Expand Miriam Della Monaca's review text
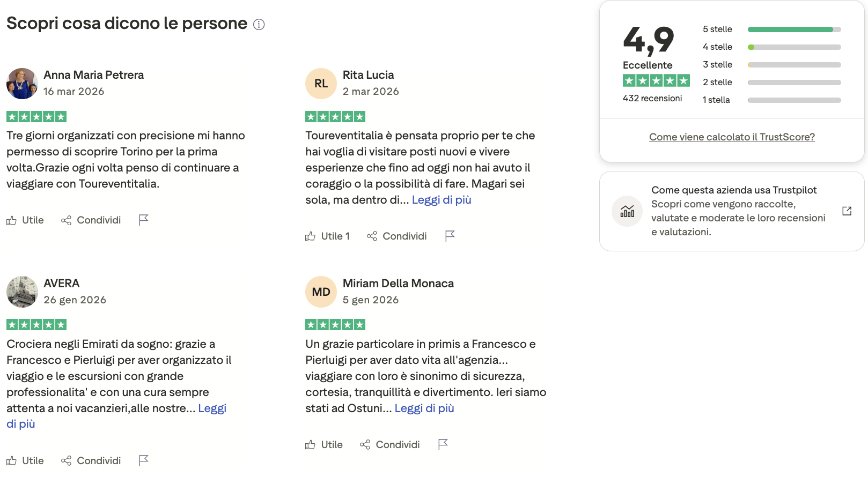The width and height of the screenshot is (868, 477). coord(424,408)
